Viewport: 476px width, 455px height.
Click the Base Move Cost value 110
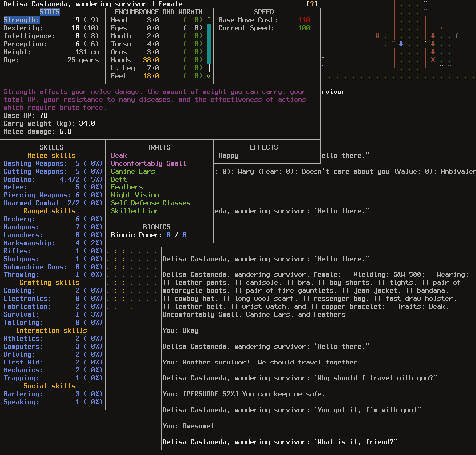coord(304,20)
